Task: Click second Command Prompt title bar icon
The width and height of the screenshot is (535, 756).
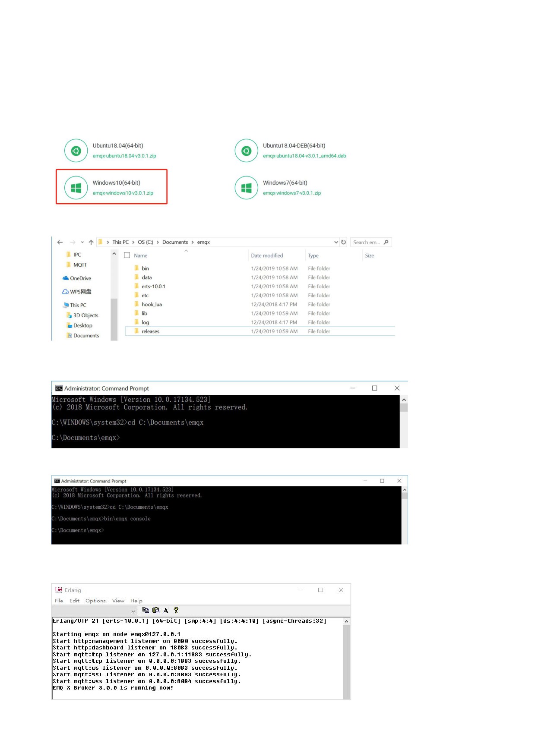Action: pos(57,481)
